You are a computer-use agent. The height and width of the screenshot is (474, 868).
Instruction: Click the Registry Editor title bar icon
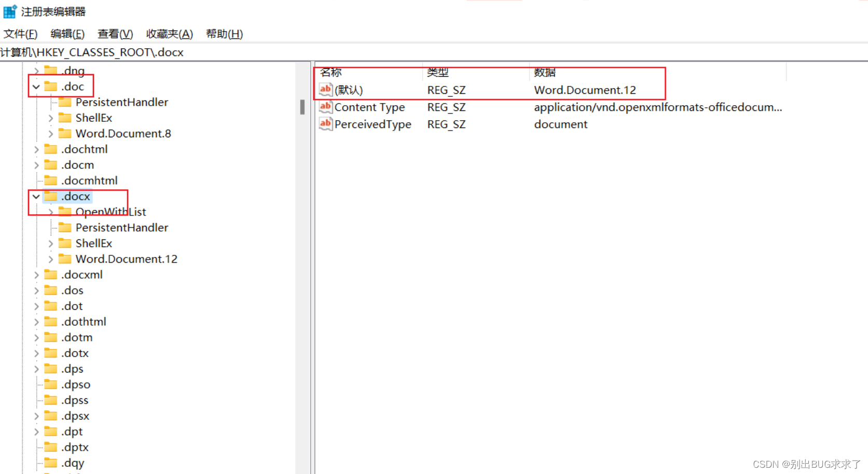(10, 11)
